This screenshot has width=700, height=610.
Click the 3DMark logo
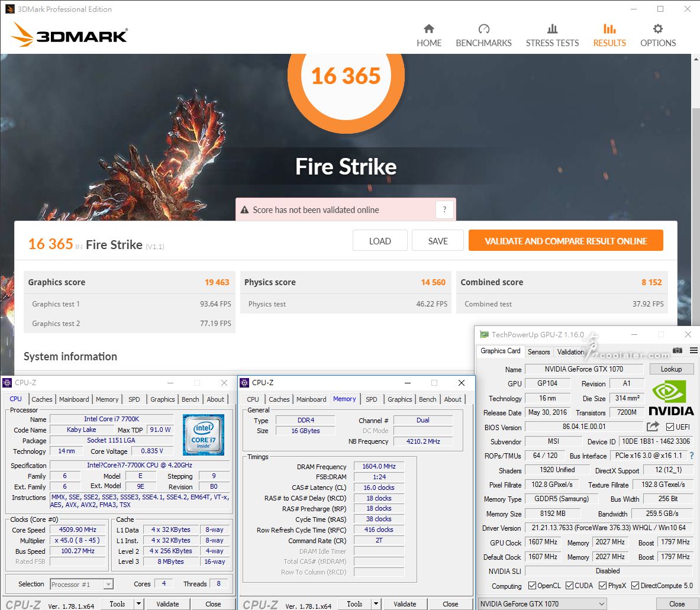point(69,35)
